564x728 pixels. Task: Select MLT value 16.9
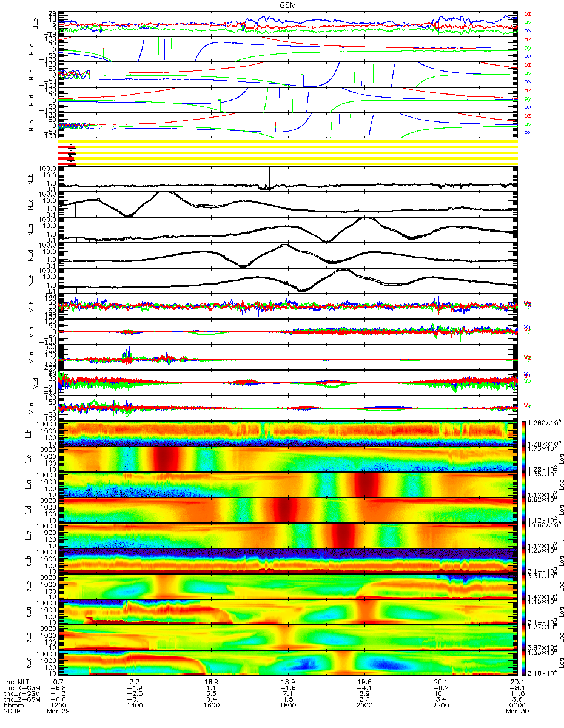(x=212, y=681)
